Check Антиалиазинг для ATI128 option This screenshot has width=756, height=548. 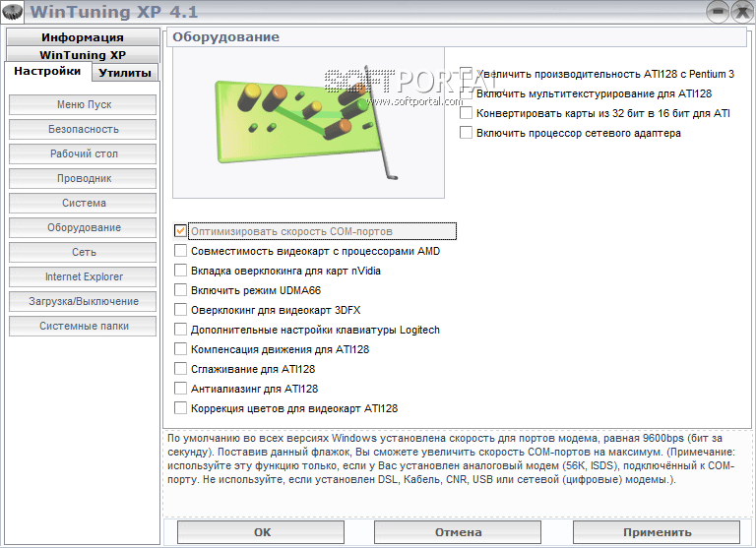point(180,389)
